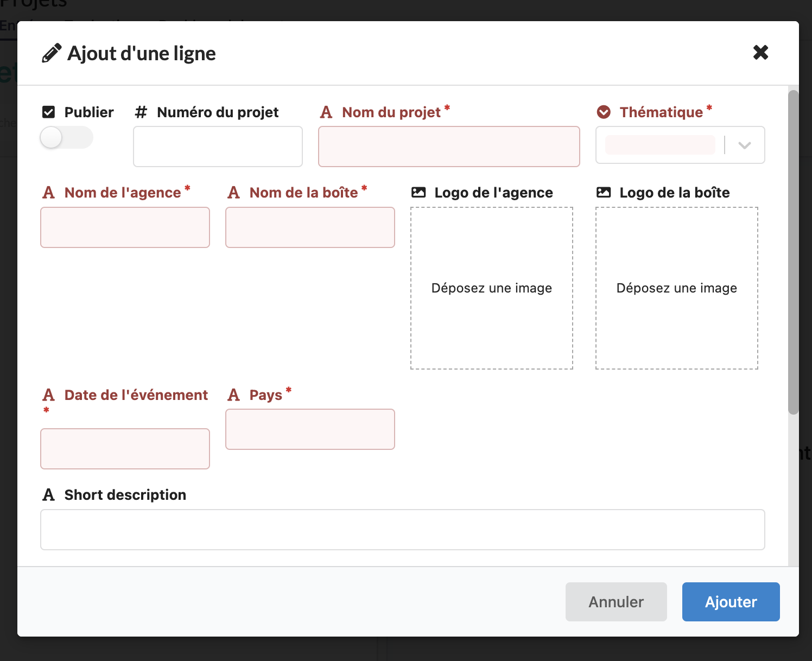812x661 pixels.
Task: Click the text icon beside Nom de l'agence
Action: (x=49, y=193)
